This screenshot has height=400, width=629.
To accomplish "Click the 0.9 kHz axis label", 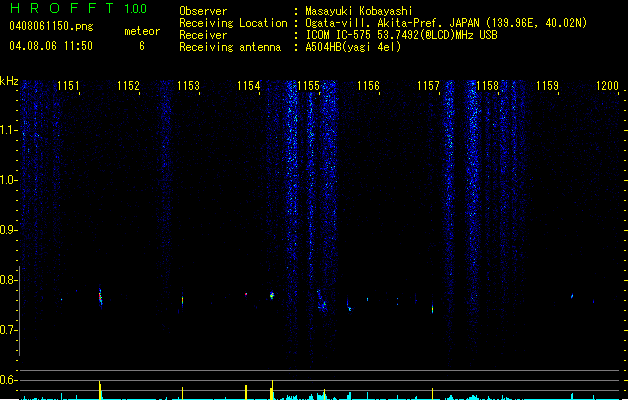I will [8, 230].
